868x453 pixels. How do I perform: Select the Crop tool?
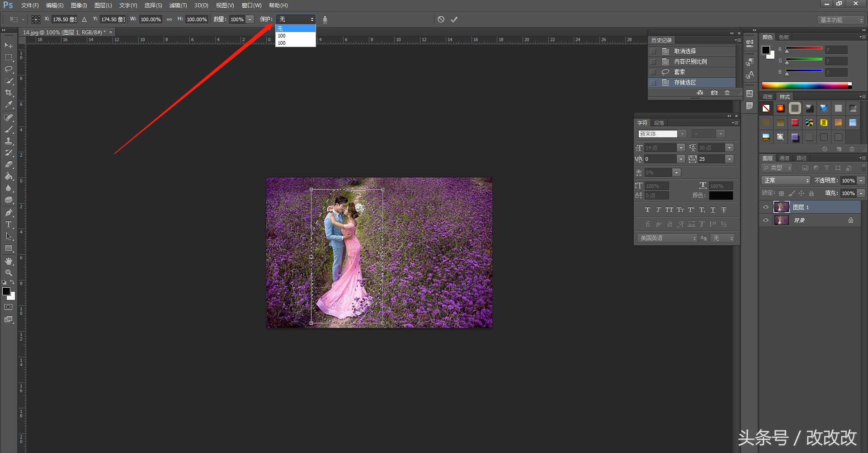click(9, 93)
